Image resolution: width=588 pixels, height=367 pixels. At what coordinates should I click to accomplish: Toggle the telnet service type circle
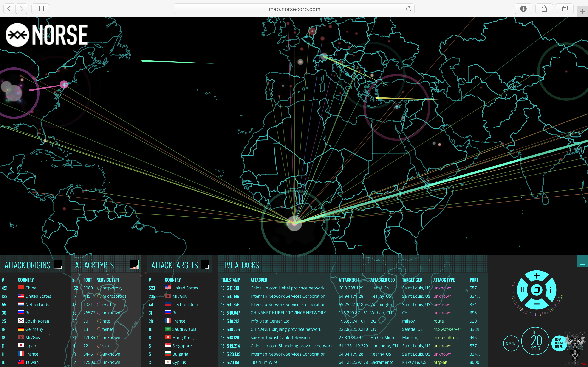pyautogui.click(x=99, y=329)
